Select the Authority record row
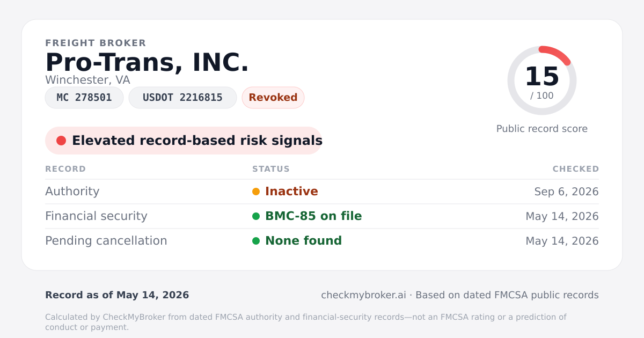This screenshot has width=644, height=338. tap(322, 192)
